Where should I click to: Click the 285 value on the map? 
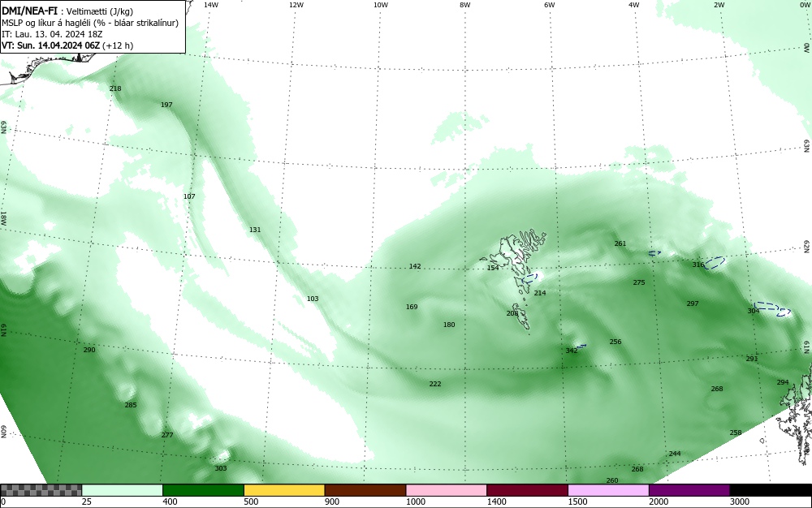pos(131,405)
